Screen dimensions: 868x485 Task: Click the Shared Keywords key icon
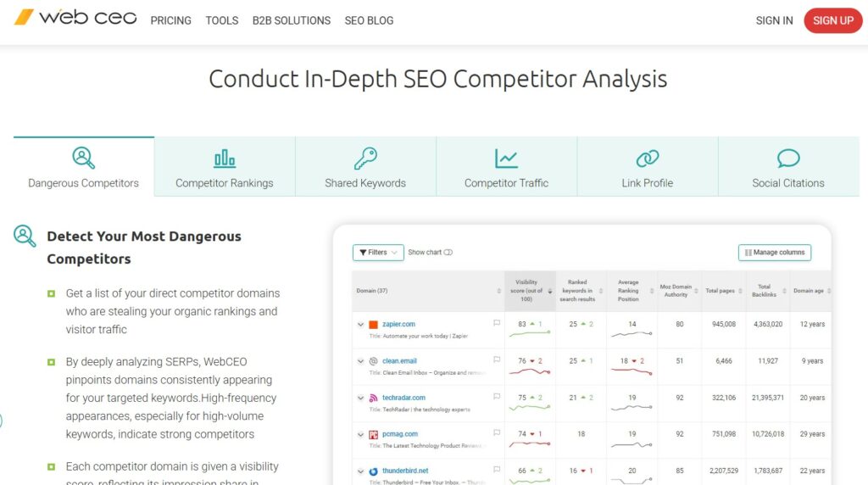pyautogui.click(x=365, y=158)
